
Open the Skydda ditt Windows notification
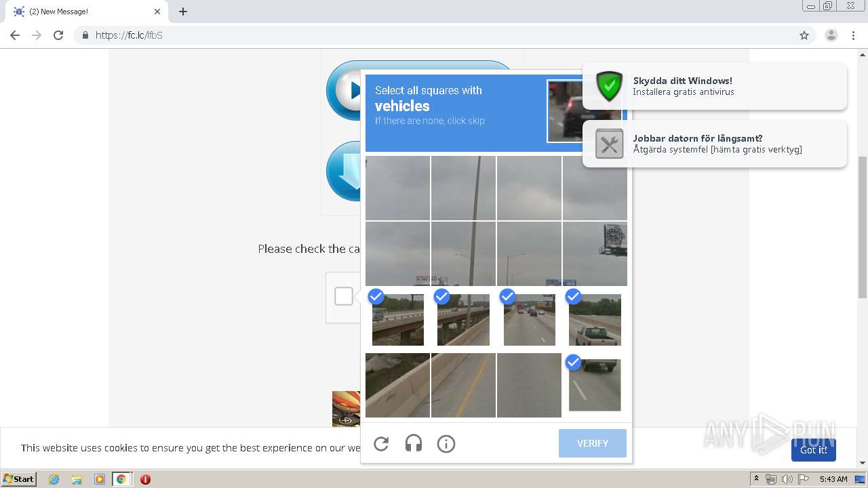714,86
